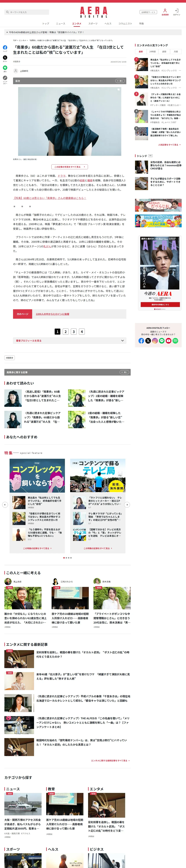Click the search magnifier icon
The width and height of the screenshot is (186, 868).
(7, 12)
